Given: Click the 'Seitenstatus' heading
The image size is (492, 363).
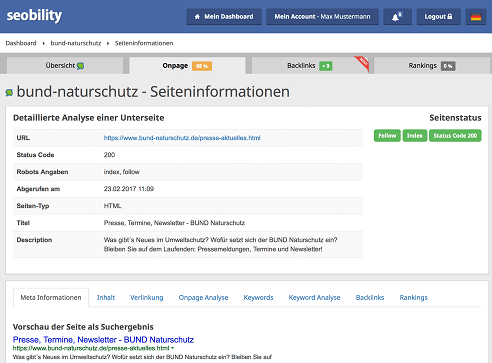Looking at the screenshot, I should [x=455, y=118].
